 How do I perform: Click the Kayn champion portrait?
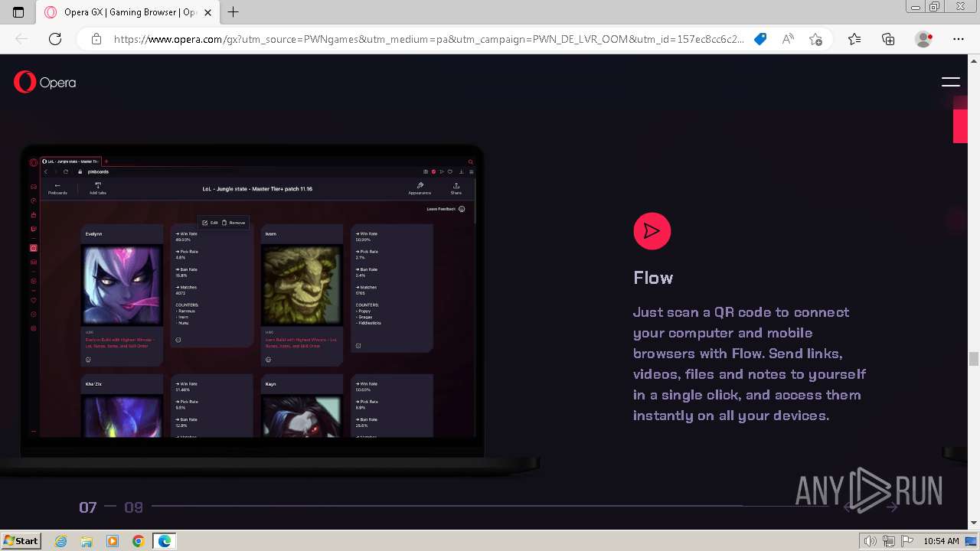coord(302,416)
